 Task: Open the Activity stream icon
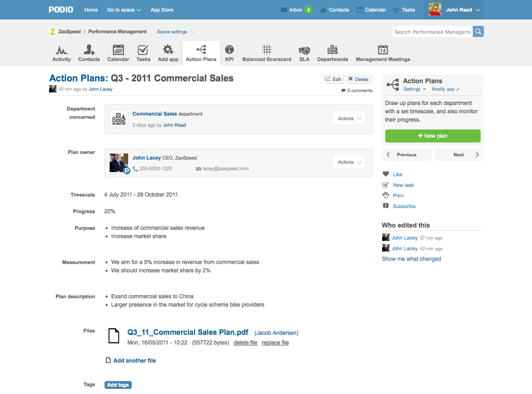[62, 50]
